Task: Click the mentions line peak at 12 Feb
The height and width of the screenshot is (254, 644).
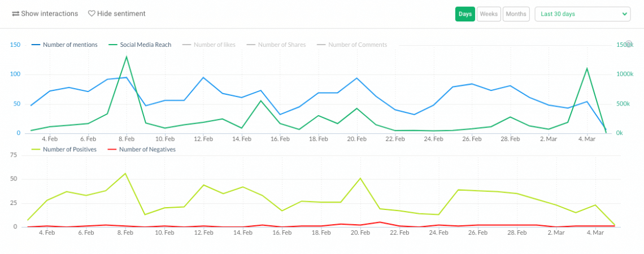Action: [203, 77]
